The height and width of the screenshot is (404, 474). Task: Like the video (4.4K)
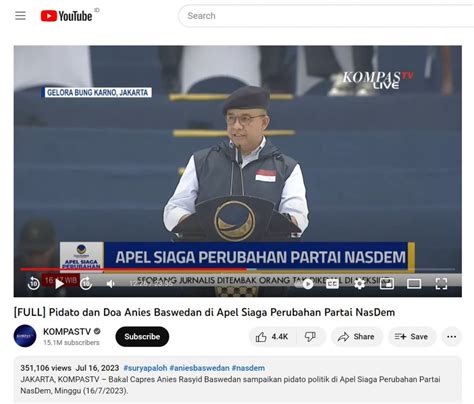pos(272,337)
